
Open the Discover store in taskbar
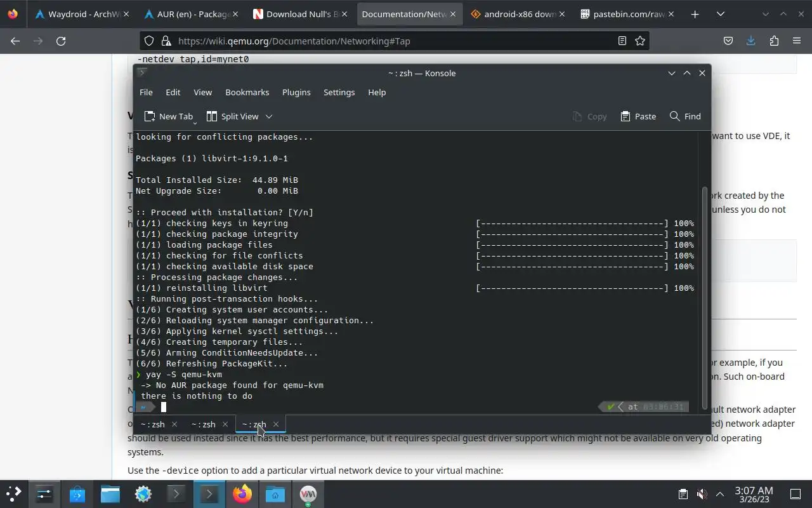tap(77, 493)
